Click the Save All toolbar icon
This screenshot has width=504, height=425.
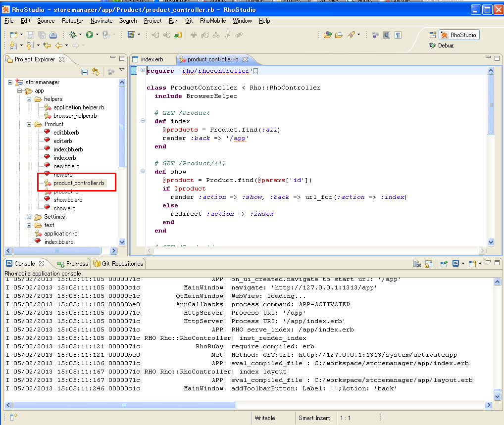coord(42,35)
